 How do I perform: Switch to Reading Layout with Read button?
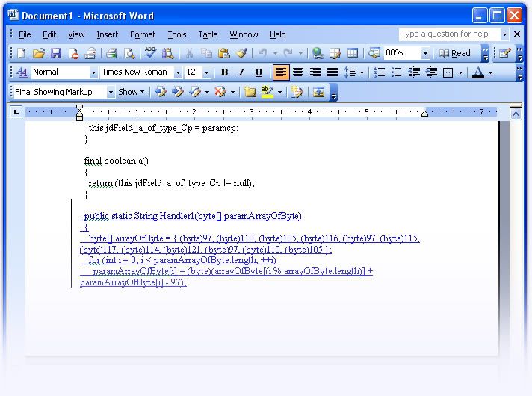454,53
